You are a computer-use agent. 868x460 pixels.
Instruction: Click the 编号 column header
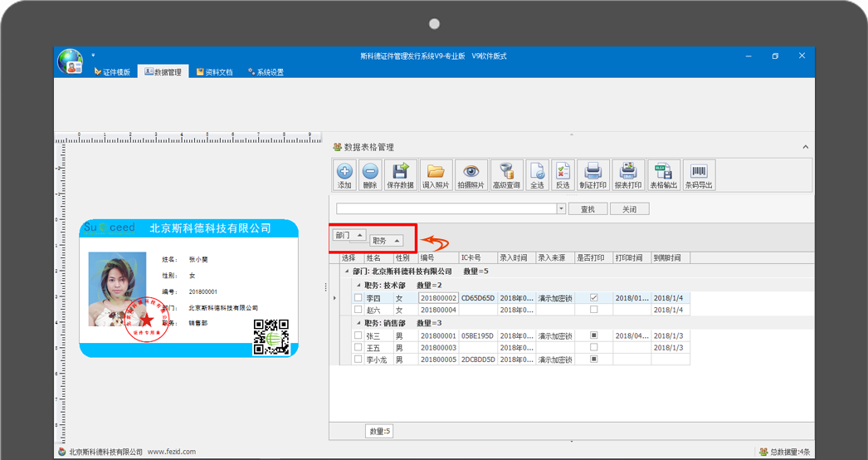(438, 258)
